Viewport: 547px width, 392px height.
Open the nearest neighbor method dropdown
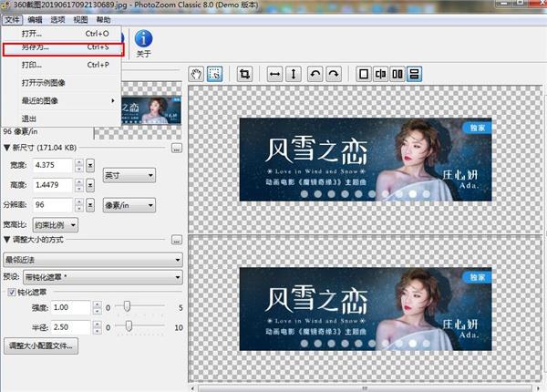point(93,260)
